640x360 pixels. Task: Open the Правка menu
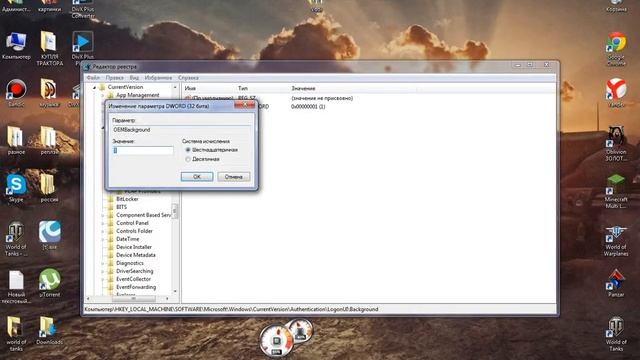pyautogui.click(x=114, y=78)
